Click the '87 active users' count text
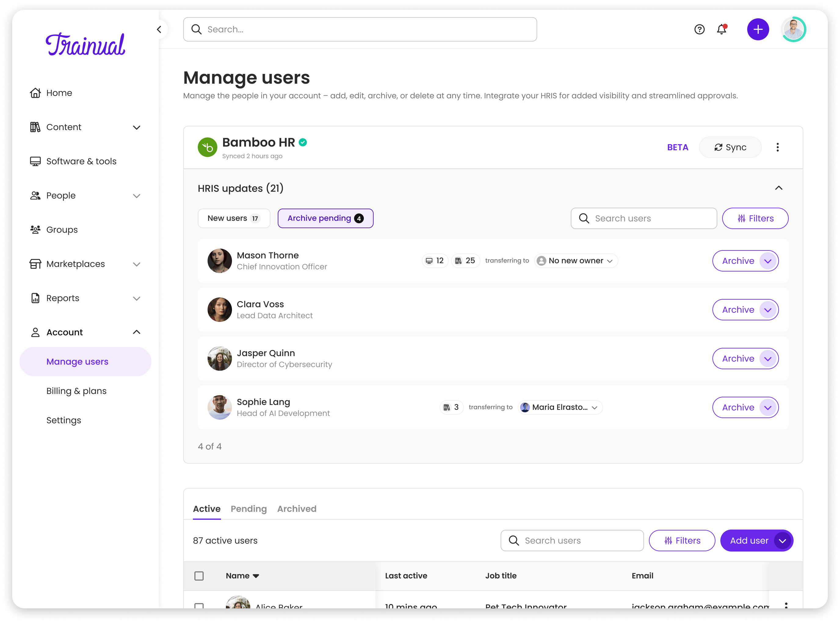840x623 pixels. [x=225, y=541]
